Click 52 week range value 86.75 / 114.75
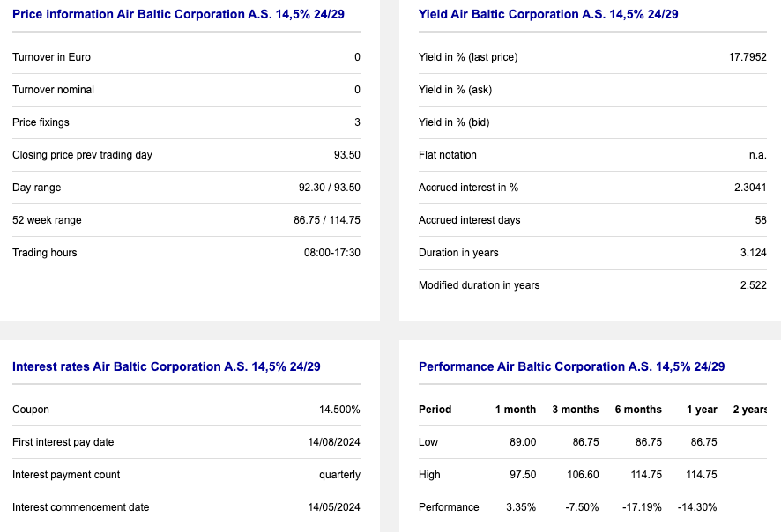The height and width of the screenshot is (532, 781). (x=327, y=220)
